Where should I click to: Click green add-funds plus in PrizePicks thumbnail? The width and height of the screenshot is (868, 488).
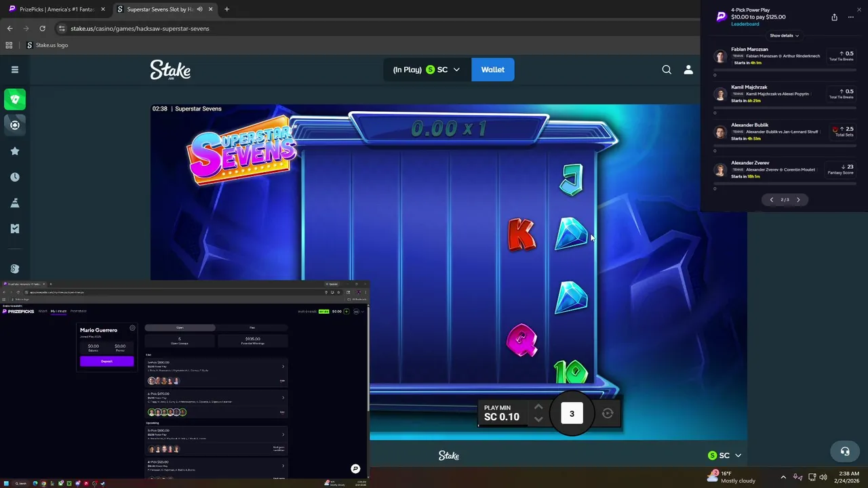(x=347, y=311)
